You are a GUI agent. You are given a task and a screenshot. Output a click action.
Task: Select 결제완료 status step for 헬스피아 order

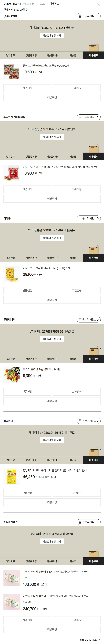coord(10,460)
